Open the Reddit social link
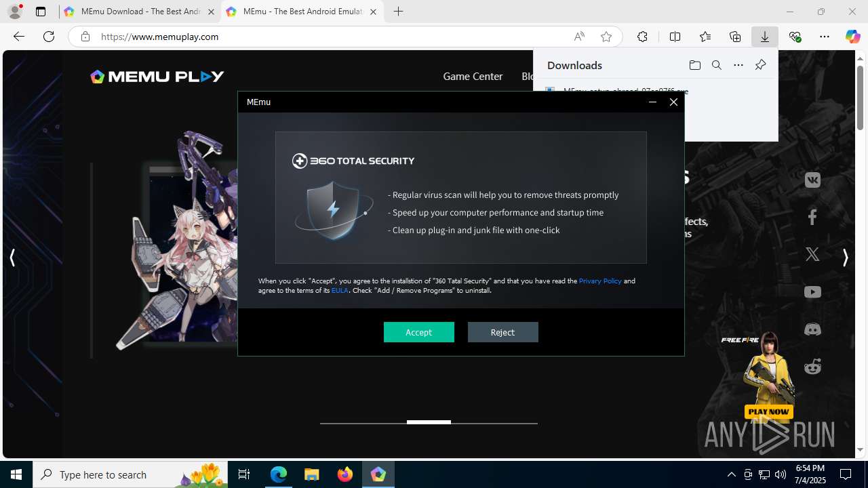 click(812, 367)
